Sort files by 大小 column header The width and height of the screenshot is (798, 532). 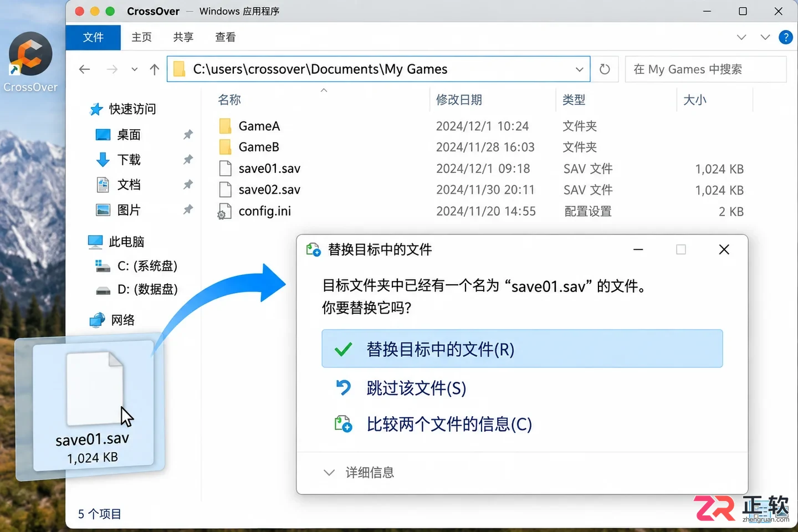[x=695, y=100]
